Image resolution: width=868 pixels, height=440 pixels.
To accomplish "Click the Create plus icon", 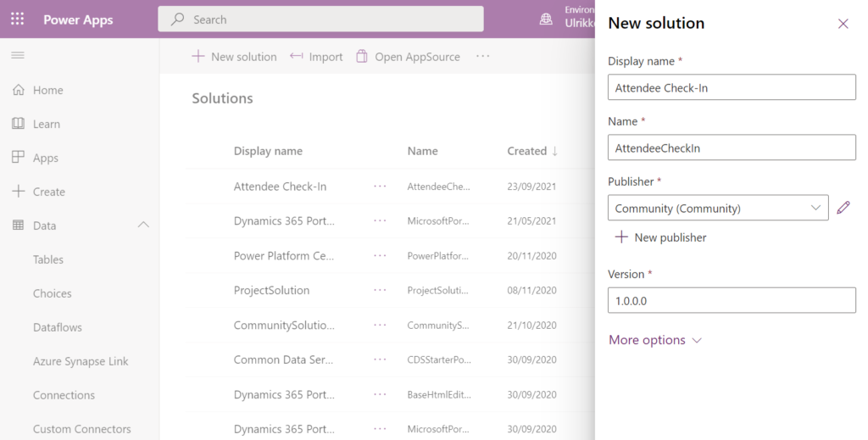I will 19,191.
